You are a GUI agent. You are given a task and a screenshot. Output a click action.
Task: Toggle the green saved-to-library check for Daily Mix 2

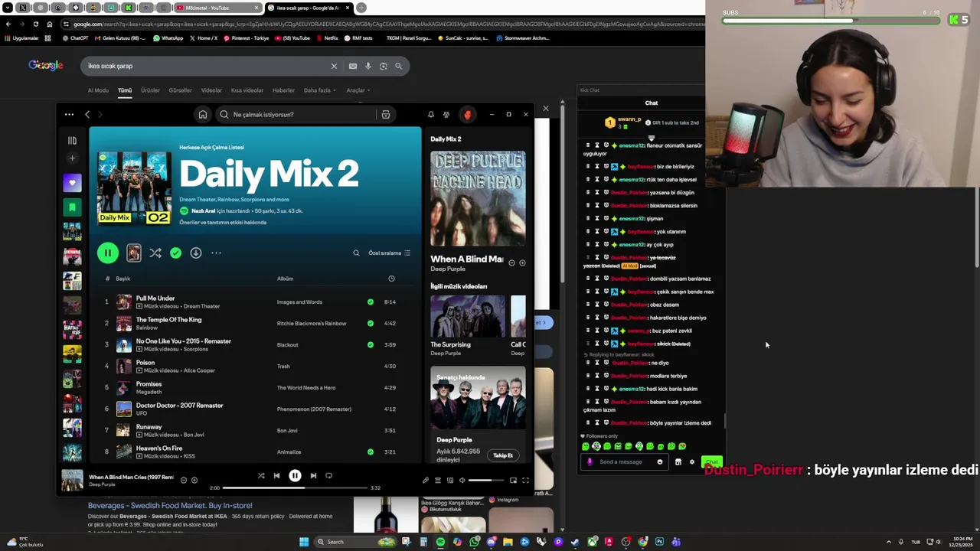[176, 253]
